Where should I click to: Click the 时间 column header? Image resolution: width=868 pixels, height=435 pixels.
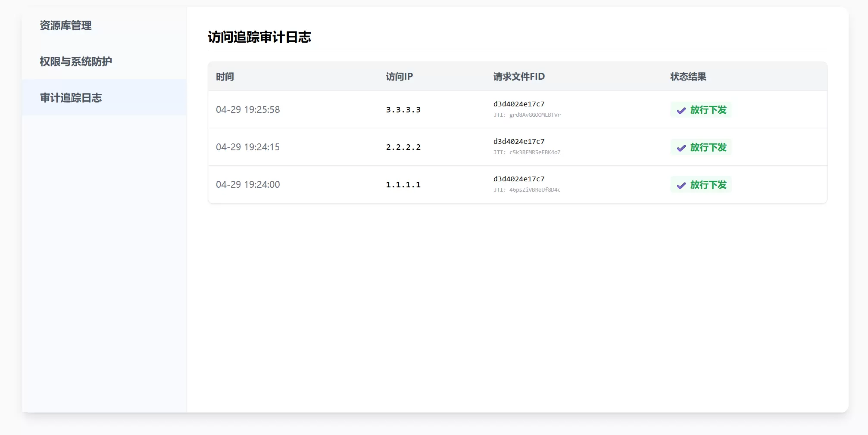coord(225,77)
